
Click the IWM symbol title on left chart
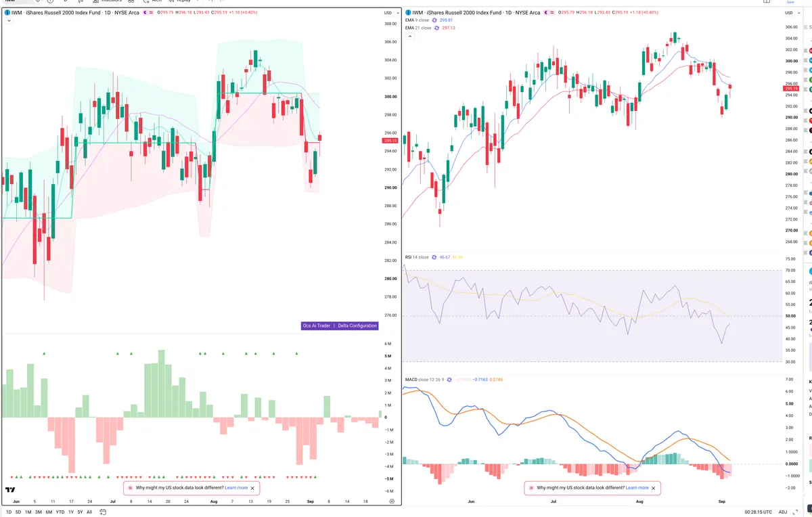tap(75, 12)
